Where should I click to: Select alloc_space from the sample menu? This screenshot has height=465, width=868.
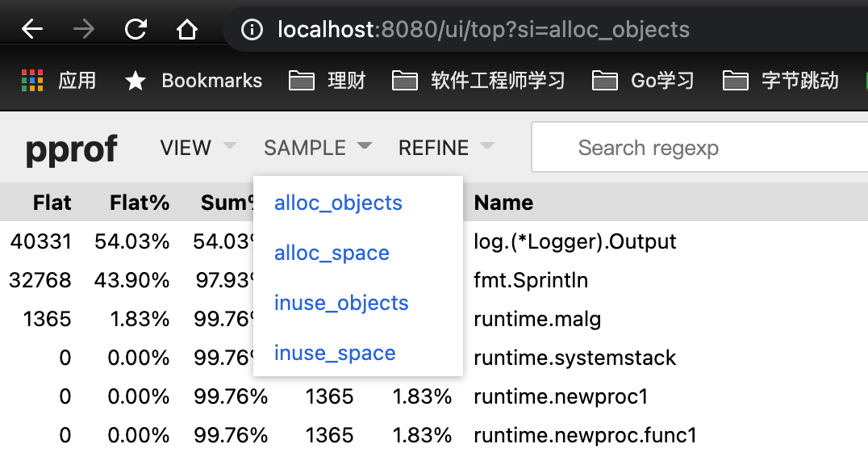[x=332, y=253]
